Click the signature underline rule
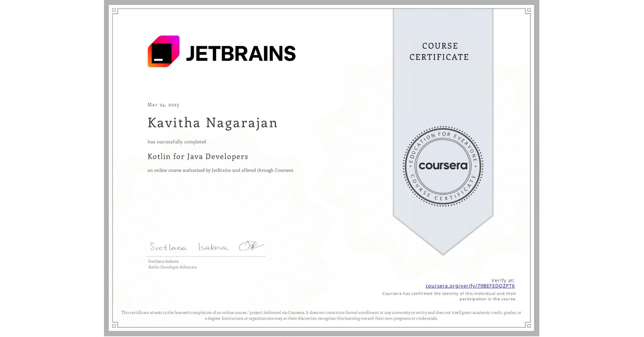Image resolution: width=644 pixels, height=337 pixels. pos(206,257)
